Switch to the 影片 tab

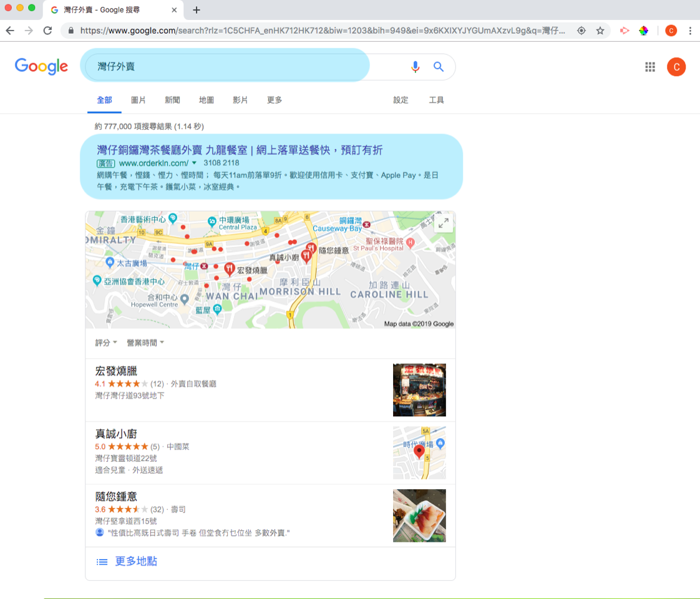tap(240, 100)
